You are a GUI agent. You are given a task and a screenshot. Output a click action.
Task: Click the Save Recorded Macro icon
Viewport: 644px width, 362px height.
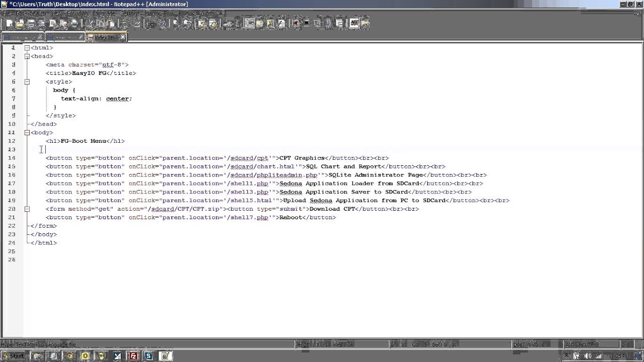click(x=339, y=23)
